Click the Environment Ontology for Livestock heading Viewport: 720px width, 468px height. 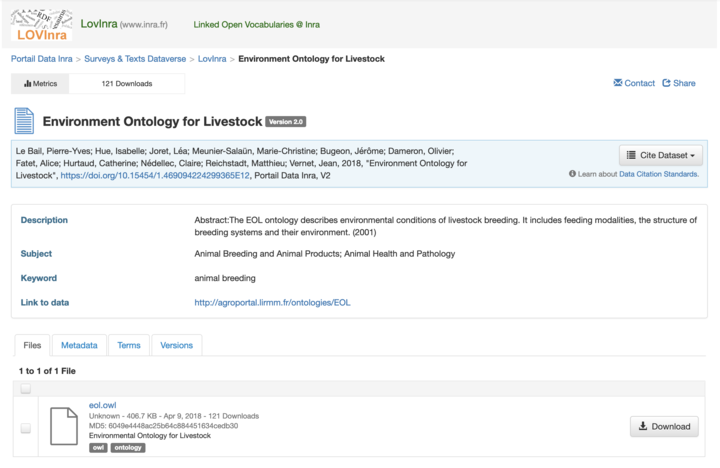click(152, 121)
